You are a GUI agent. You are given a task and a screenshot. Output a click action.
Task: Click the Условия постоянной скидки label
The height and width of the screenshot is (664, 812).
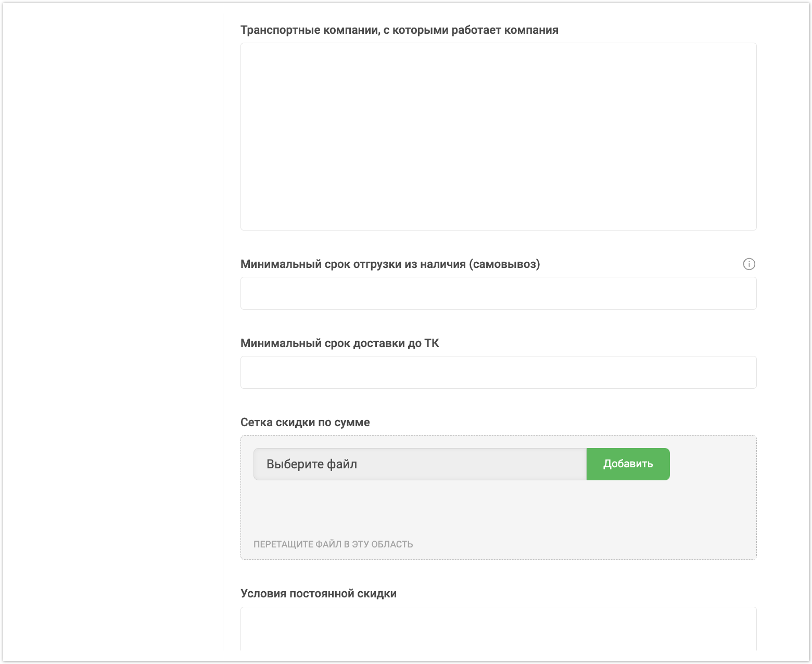tap(319, 594)
